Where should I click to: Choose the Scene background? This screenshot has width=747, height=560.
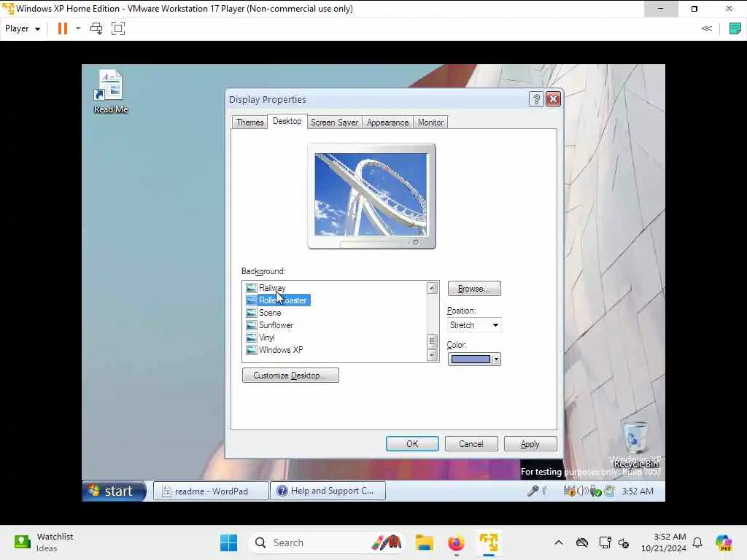click(x=270, y=312)
